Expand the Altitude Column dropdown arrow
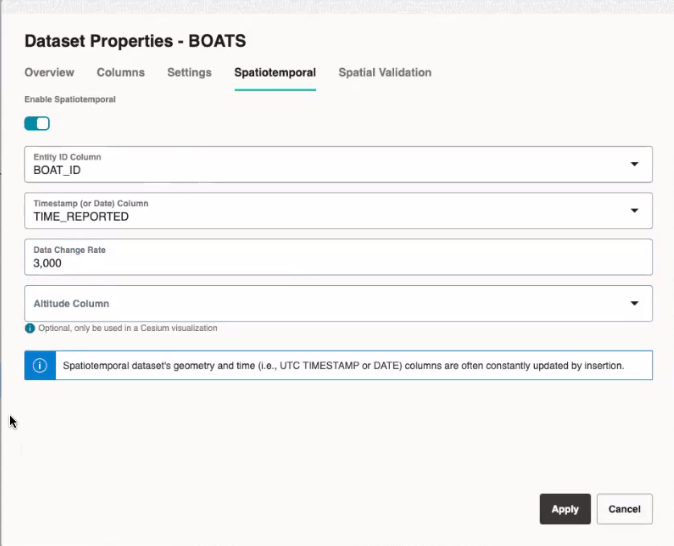This screenshot has height=546, width=674. (x=634, y=304)
